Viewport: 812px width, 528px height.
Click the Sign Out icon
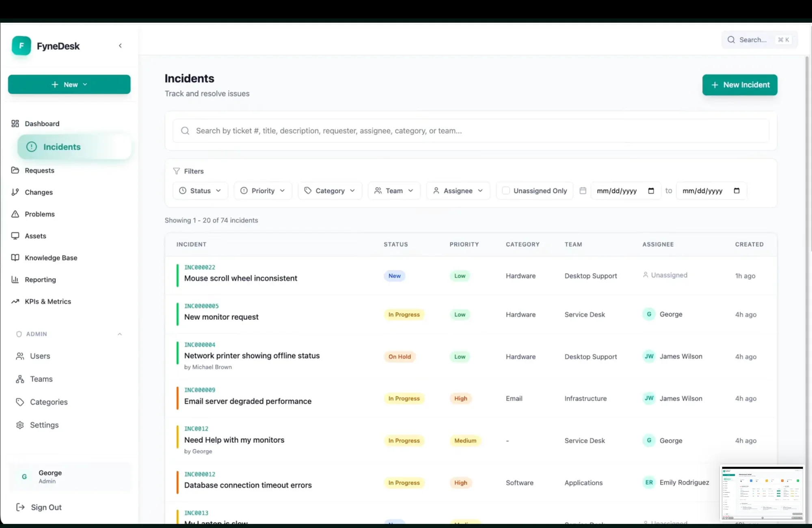click(20, 507)
